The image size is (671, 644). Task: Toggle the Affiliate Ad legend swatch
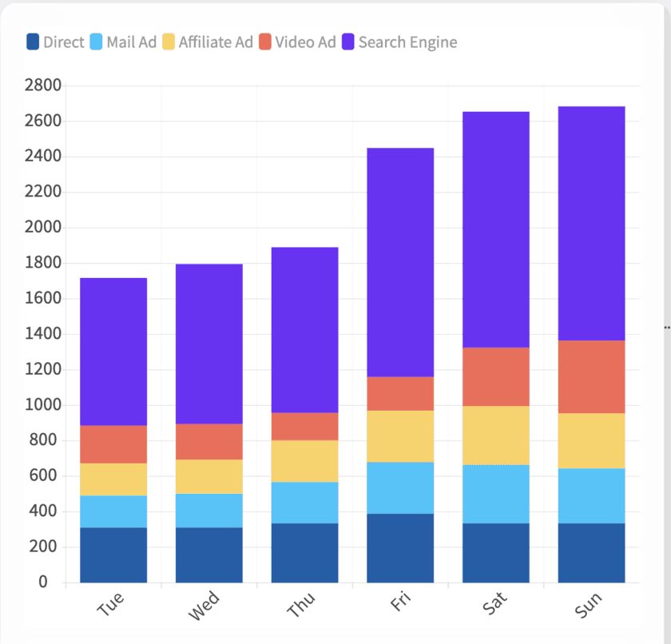click(x=169, y=42)
